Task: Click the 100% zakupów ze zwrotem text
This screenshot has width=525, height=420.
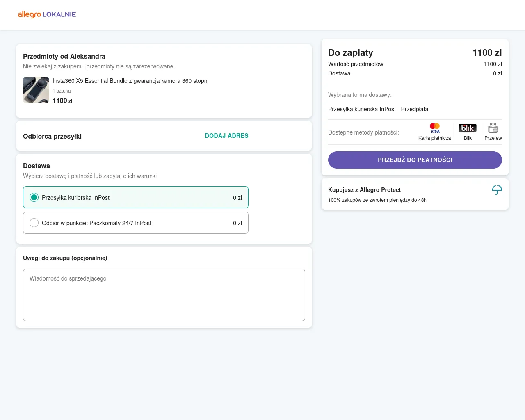Action: coord(377,200)
